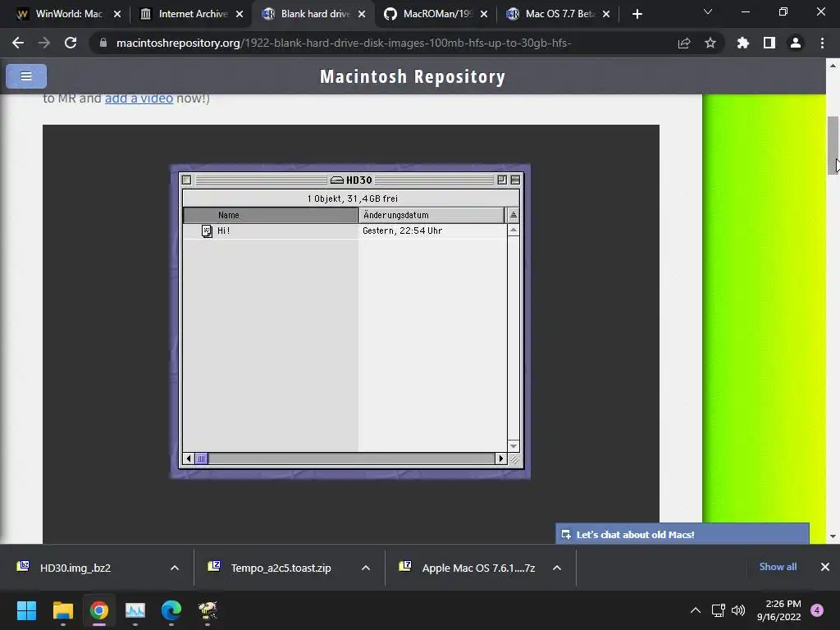
Task: Click the page vertical scrollbar thumb
Action: [x=833, y=145]
